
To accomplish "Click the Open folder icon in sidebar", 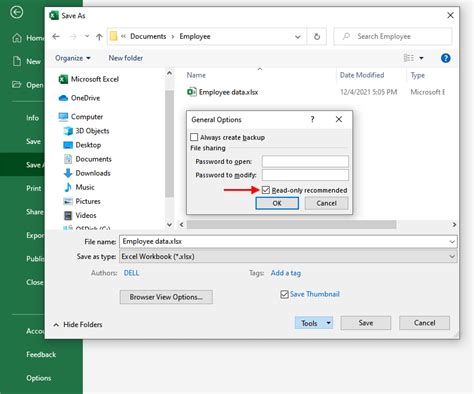I will pos(16,84).
